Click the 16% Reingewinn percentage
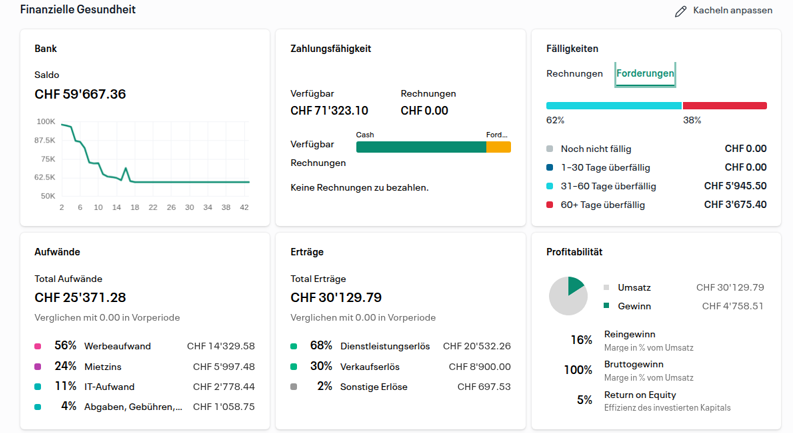Viewport: 793px width, 433px height. point(581,340)
